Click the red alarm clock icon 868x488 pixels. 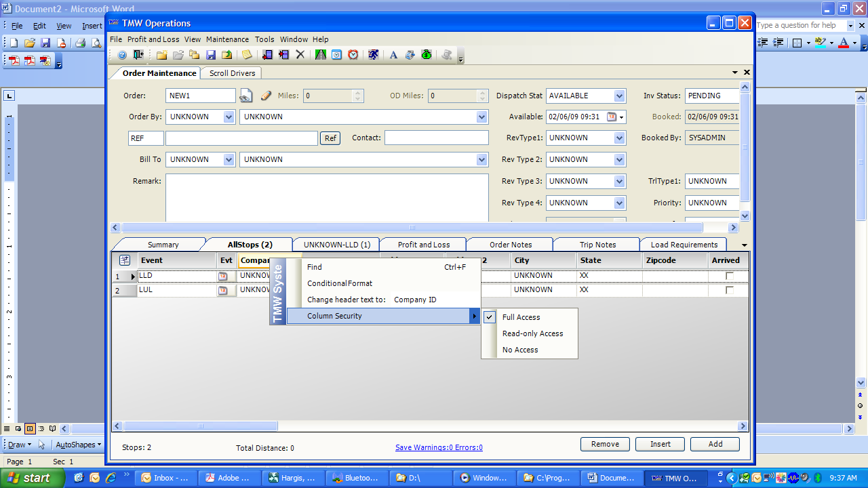353,55
